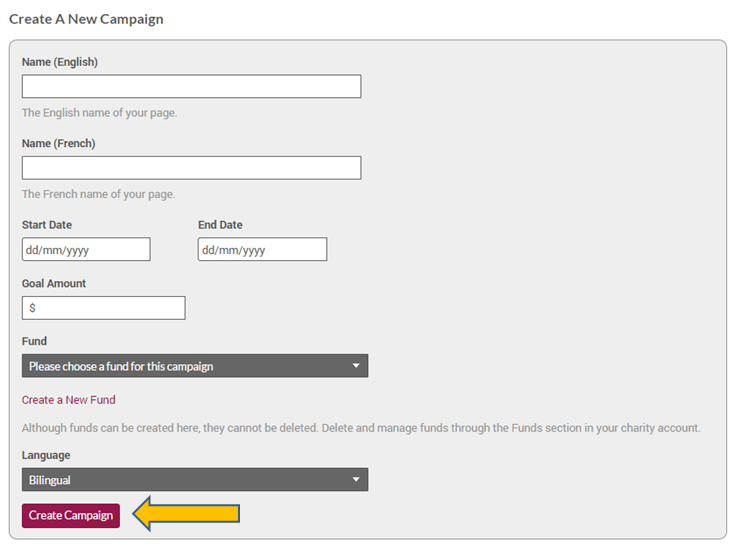Click the End Date label
The width and height of the screenshot is (737, 551).
tap(220, 225)
